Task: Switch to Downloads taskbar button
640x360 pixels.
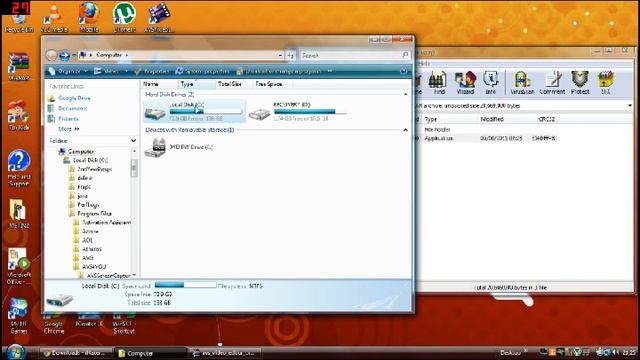Action: click(76, 353)
